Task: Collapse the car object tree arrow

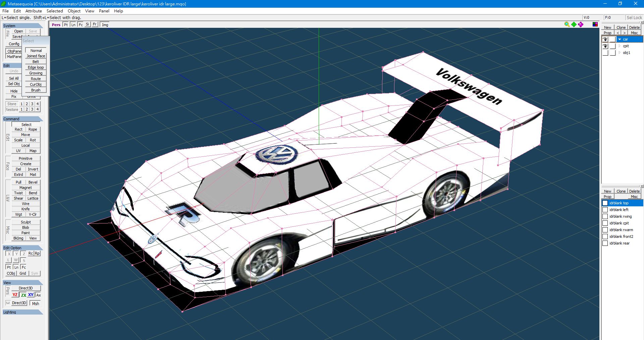Action: (x=620, y=39)
